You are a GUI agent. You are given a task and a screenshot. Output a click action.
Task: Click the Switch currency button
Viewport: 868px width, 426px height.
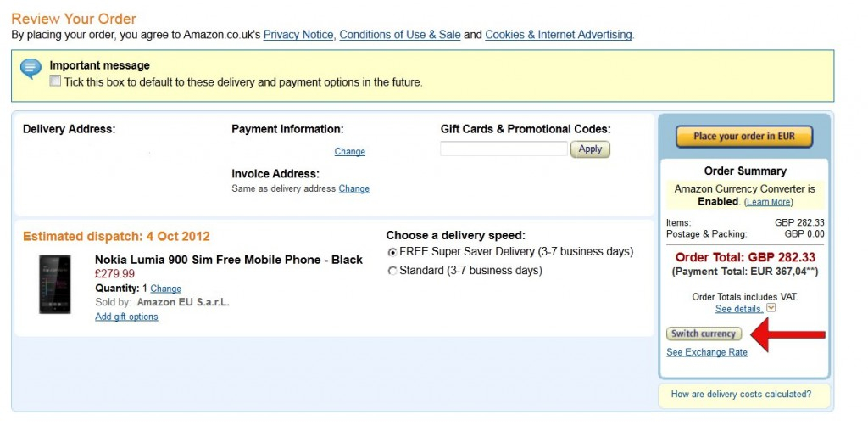click(x=704, y=334)
